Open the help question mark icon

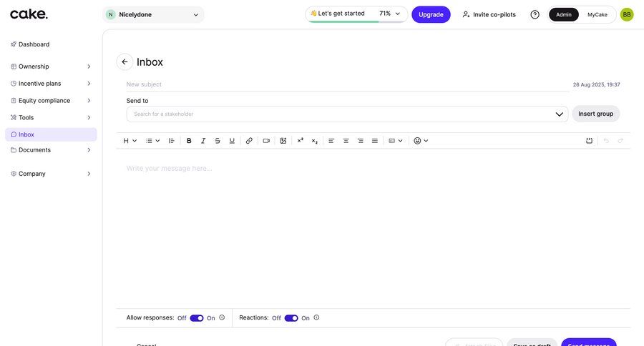(x=535, y=14)
